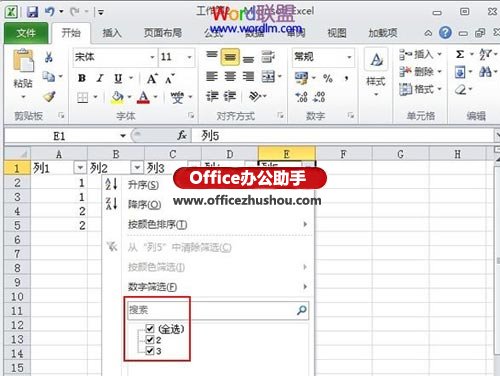Image resolution: width=500 pixels, height=376 pixels.
Task: Click the Copy icon
Action: coord(49,77)
